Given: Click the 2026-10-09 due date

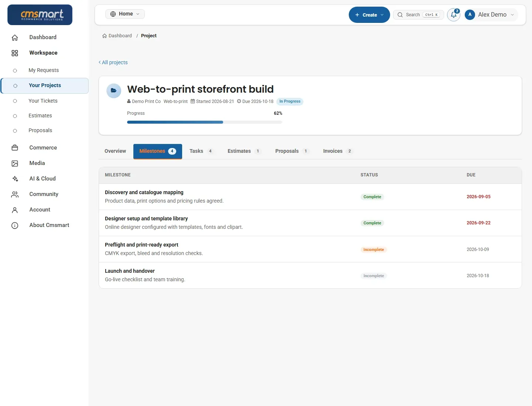Looking at the screenshot, I should [x=478, y=250].
